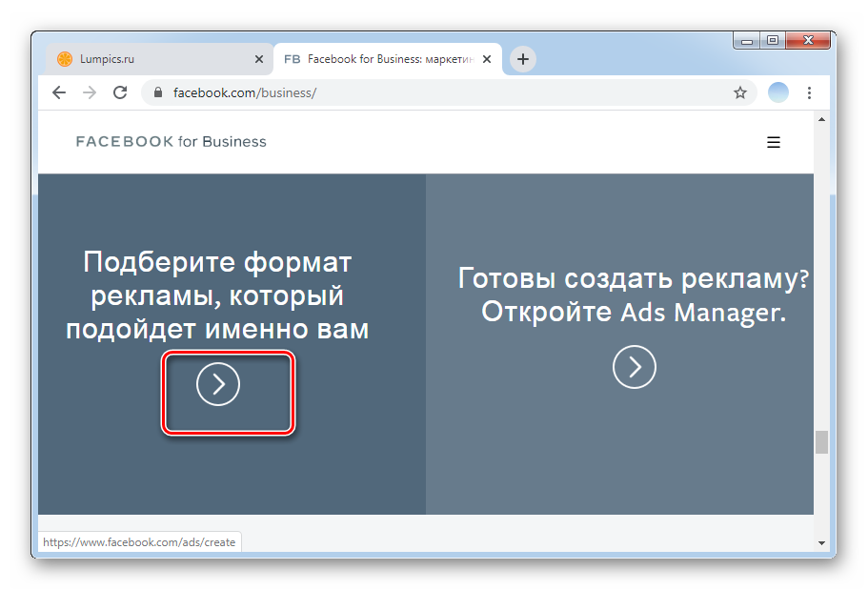Open the Chrome profile avatar

pos(778,92)
